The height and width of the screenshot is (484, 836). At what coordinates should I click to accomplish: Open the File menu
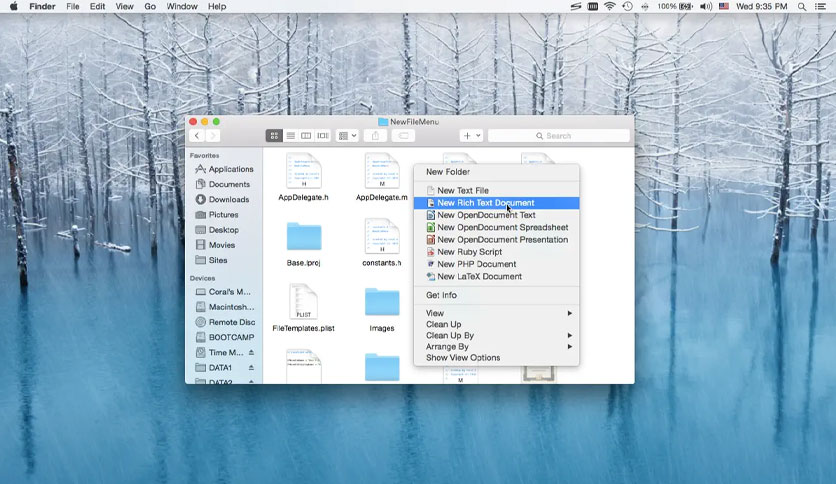[73, 6]
